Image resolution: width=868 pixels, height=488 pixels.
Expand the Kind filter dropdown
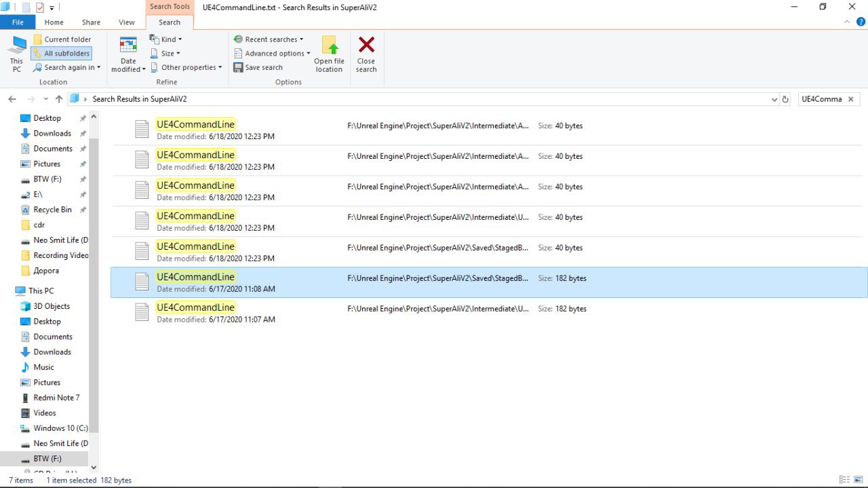(165, 39)
